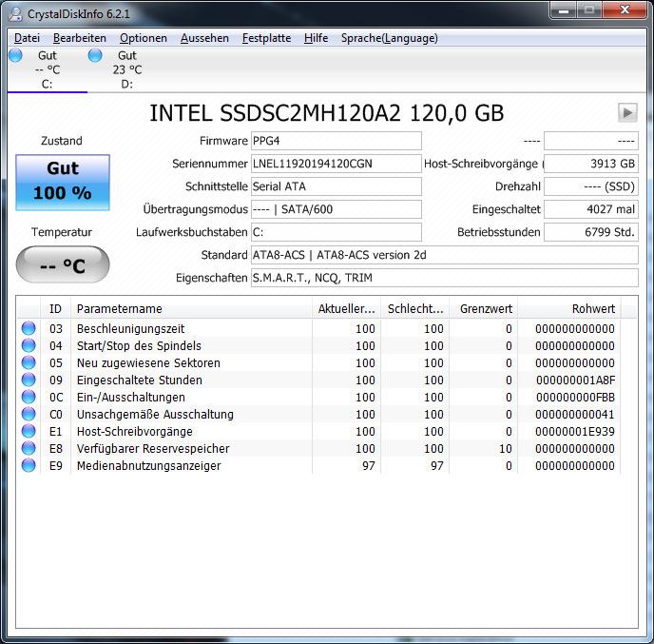This screenshot has width=654, height=644.
Task: Click the blue status orb for drive C:
Action: (15, 55)
